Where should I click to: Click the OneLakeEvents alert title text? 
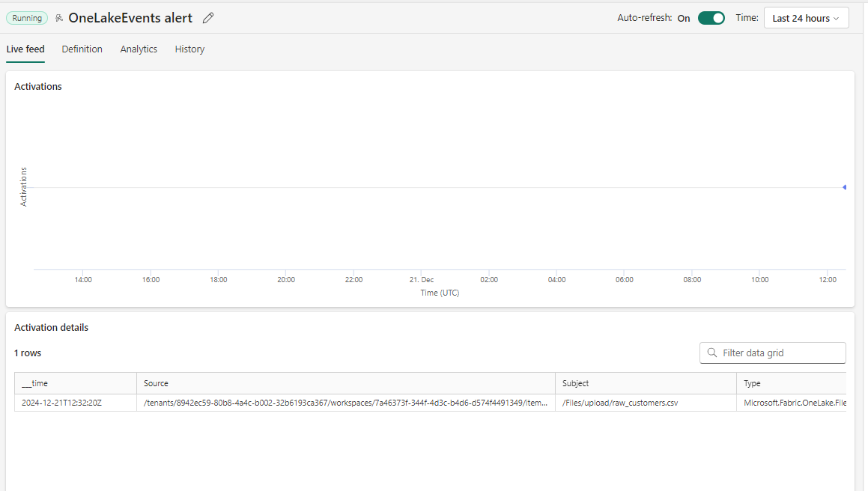point(130,18)
